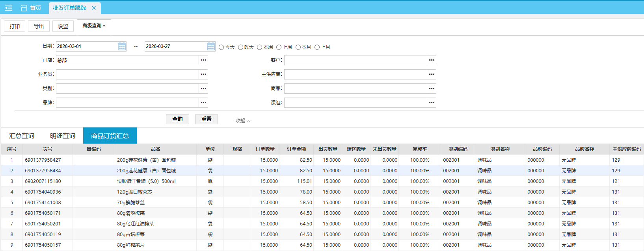The height and width of the screenshot is (251, 644).
Task: Click the 查询 search button
Action: pyautogui.click(x=177, y=119)
